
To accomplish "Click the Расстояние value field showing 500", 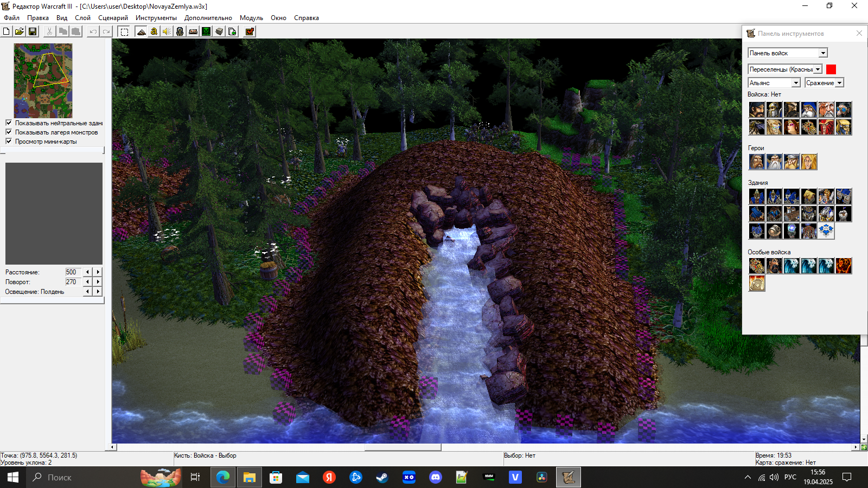I will 73,272.
